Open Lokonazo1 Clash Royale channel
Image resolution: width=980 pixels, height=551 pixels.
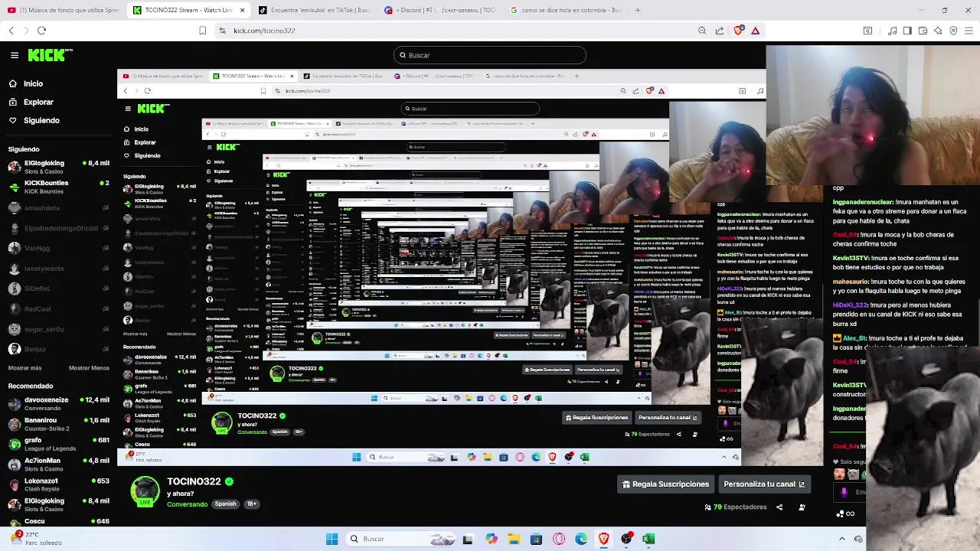click(x=59, y=484)
